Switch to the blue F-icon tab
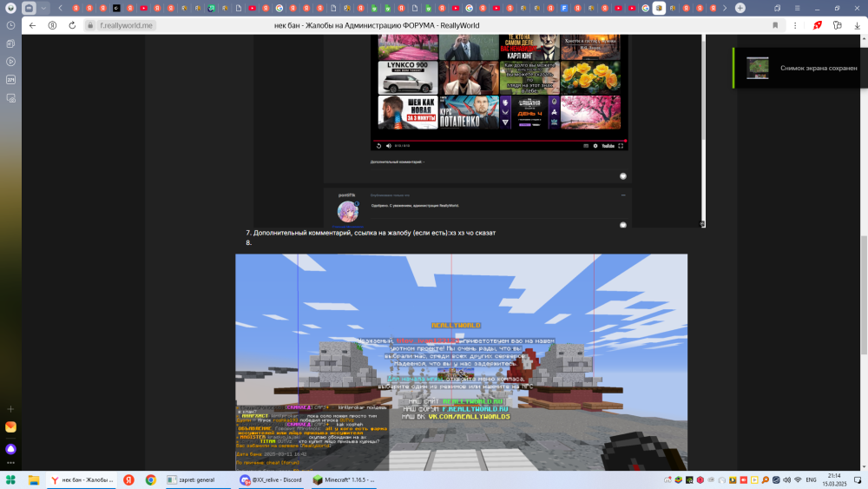Viewport: 868px width, 489px height. point(564,9)
